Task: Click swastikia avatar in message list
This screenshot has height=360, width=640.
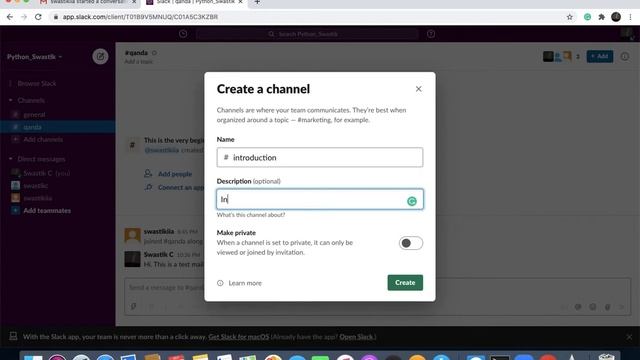Action: pyautogui.click(x=132, y=236)
